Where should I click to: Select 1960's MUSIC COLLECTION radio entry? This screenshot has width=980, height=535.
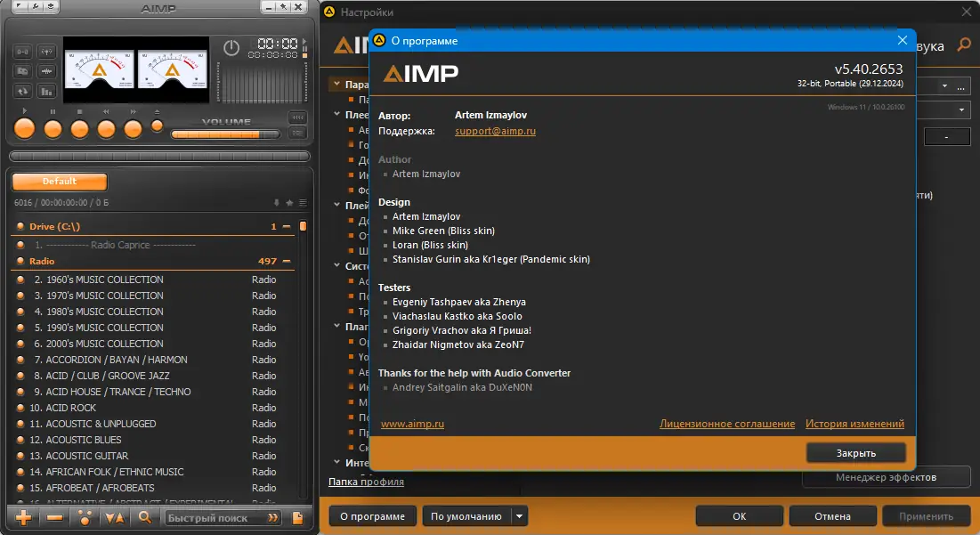click(154, 280)
